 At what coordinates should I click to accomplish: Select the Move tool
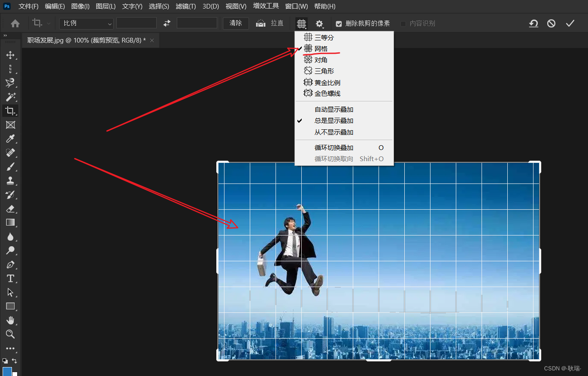(x=10, y=55)
